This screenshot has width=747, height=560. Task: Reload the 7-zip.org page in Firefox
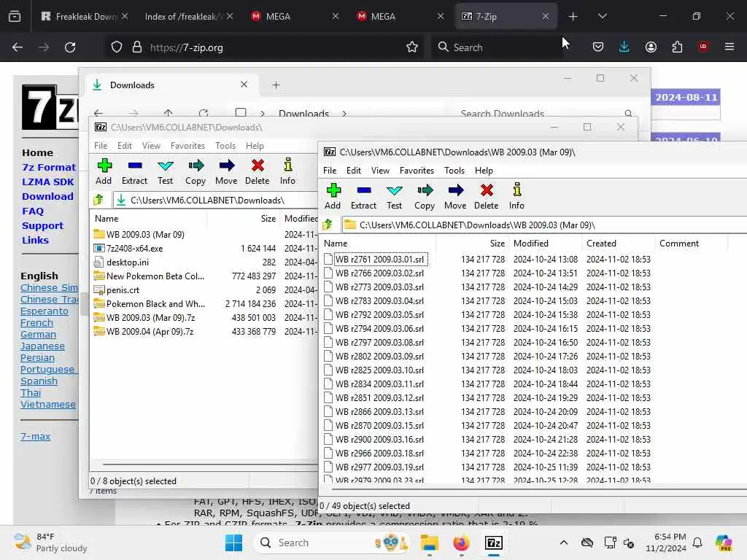click(x=70, y=47)
